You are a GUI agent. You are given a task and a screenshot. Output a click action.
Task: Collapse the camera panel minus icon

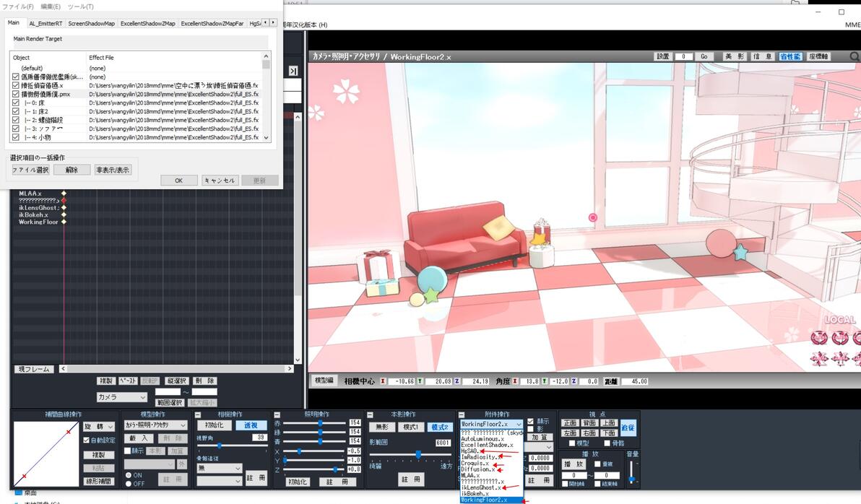[x=198, y=415]
